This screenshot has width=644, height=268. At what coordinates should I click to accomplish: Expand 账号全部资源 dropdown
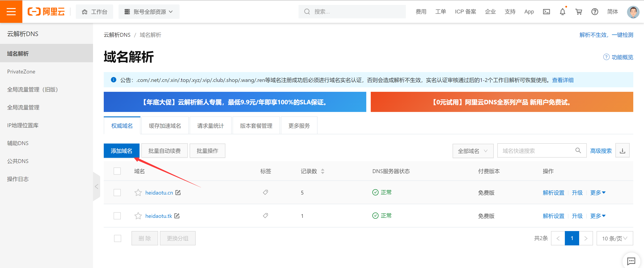[x=149, y=11]
